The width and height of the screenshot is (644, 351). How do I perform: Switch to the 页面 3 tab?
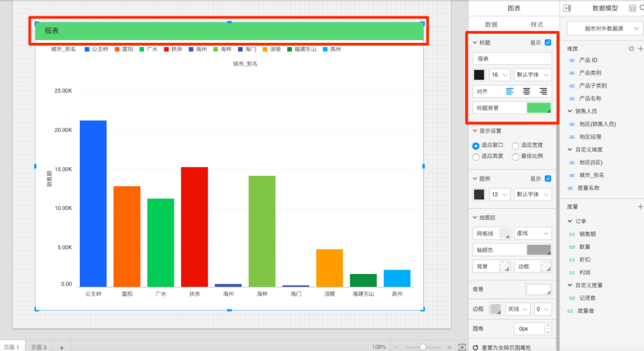point(39,348)
